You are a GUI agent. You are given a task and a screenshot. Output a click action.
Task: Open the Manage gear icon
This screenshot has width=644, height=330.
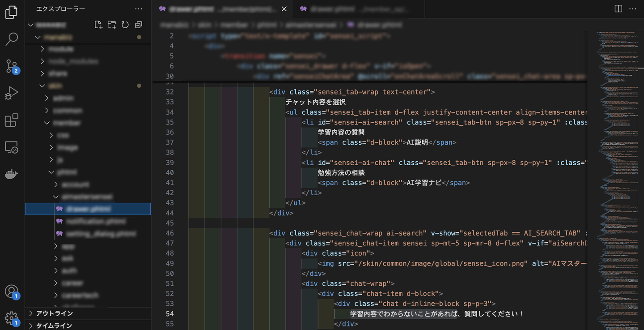(12, 318)
